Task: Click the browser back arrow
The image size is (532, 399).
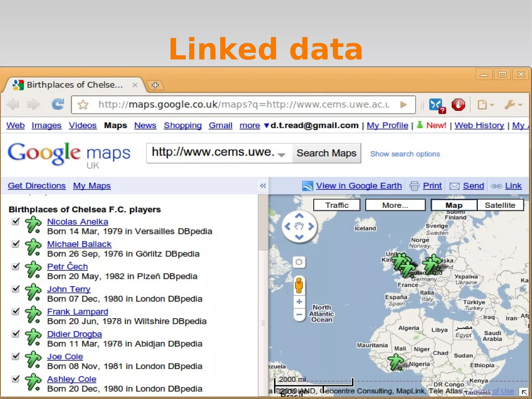Action: [13, 104]
